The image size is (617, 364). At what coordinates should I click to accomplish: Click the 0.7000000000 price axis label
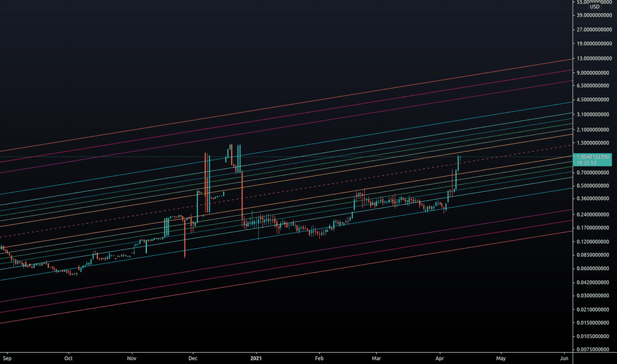pyautogui.click(x=593, y=173)
